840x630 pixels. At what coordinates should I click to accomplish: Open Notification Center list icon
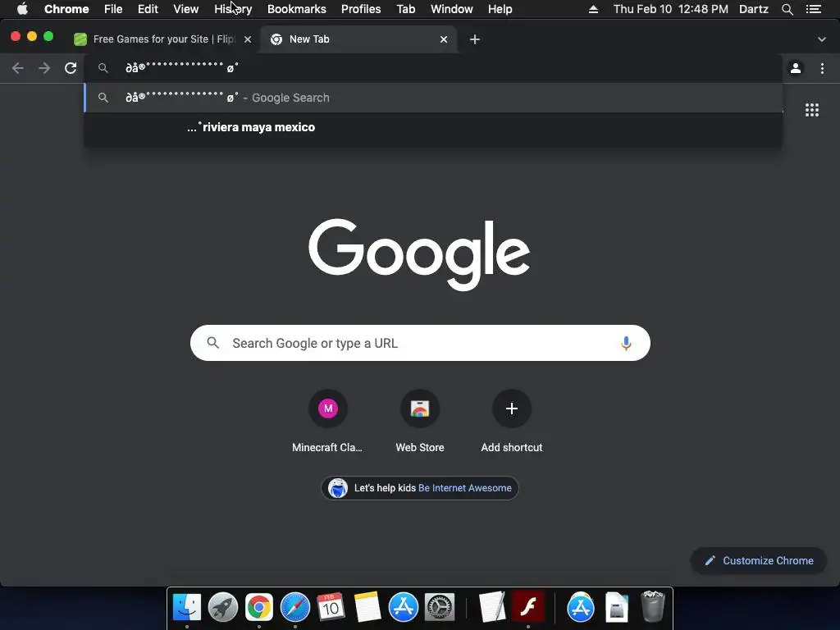click(813, 9)
